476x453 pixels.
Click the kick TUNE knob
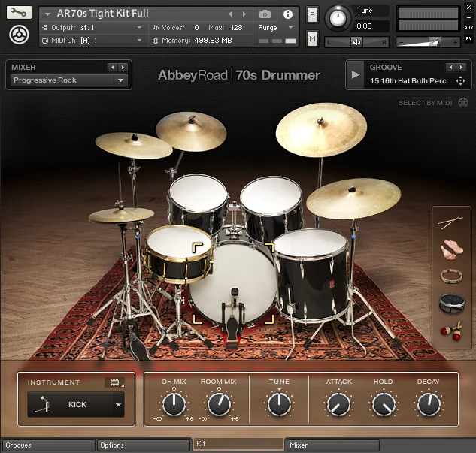pyautogui.click(x=279, y=404)
